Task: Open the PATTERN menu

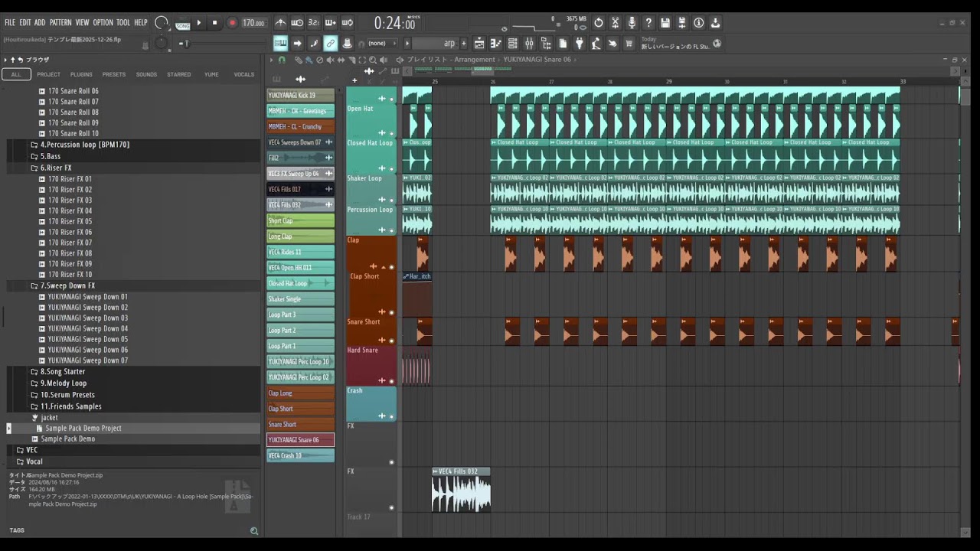Action: (60, 23)
